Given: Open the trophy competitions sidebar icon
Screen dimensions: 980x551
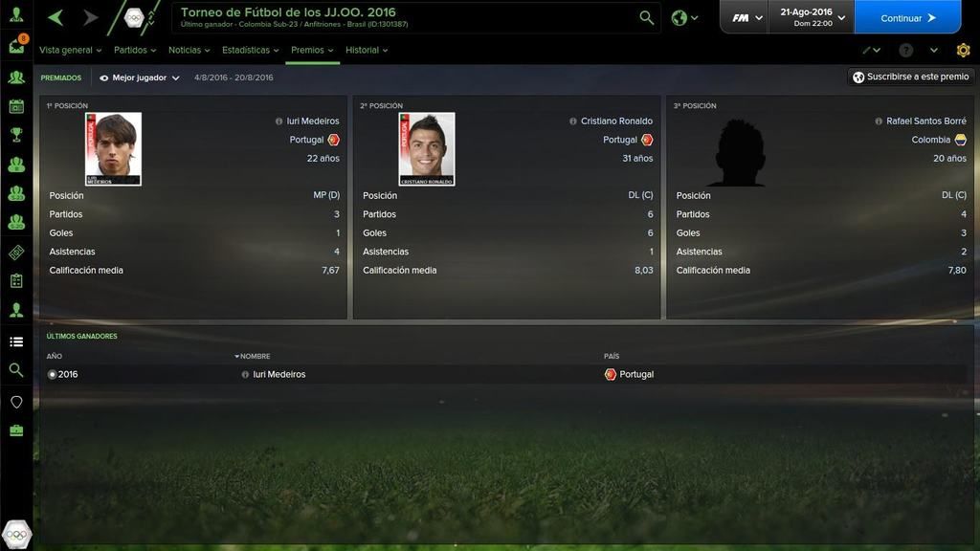Looking at the screenshot, I should click(16, 134).
